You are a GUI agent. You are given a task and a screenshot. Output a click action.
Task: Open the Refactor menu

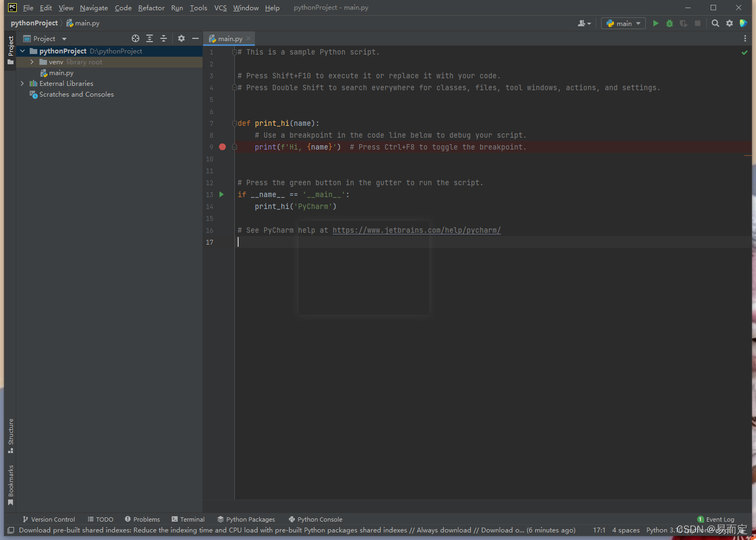click(151, 8)
